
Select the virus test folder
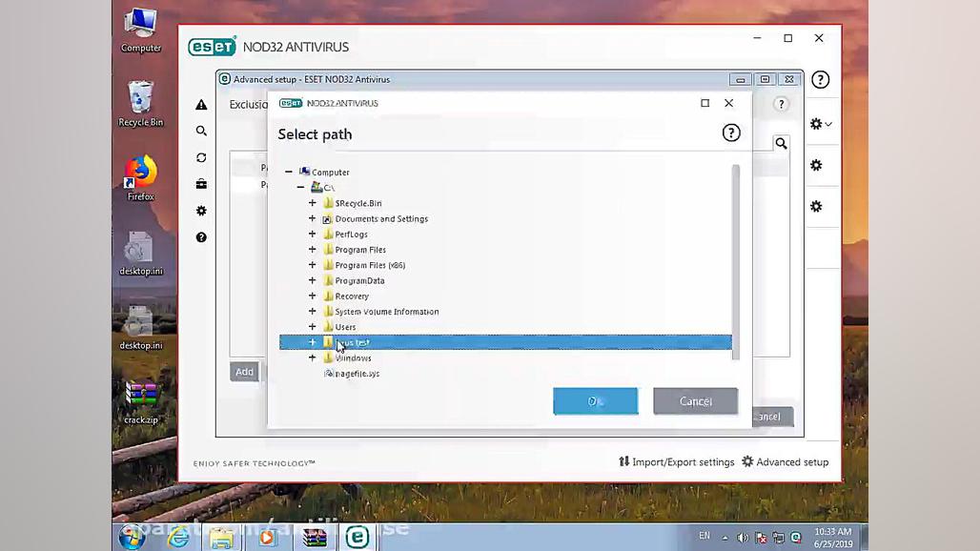(353, 342)
